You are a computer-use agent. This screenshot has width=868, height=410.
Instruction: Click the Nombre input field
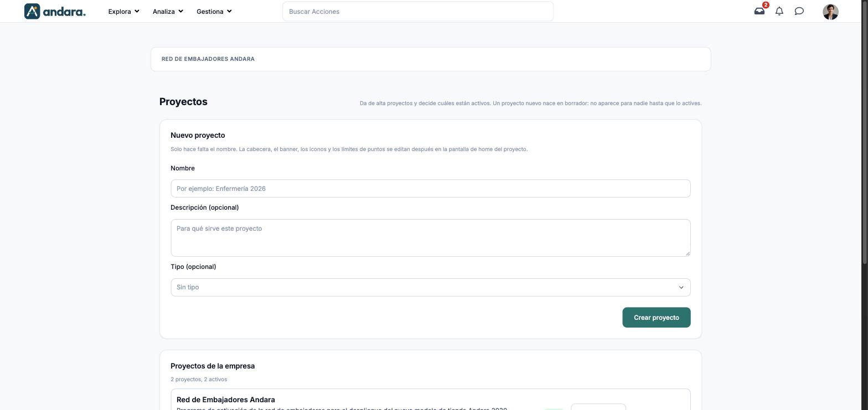(431, 188)
